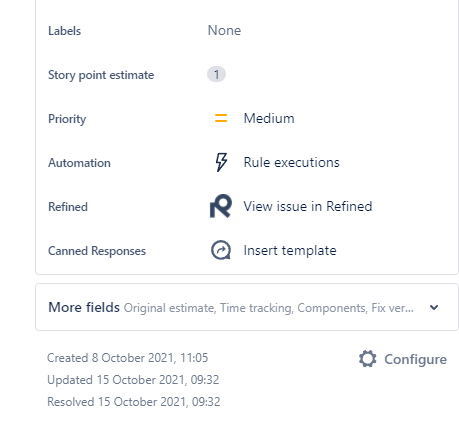This screenshot has width=459, height=439.
Task: Click the Story point estimate label
Action: coord(101,75)
